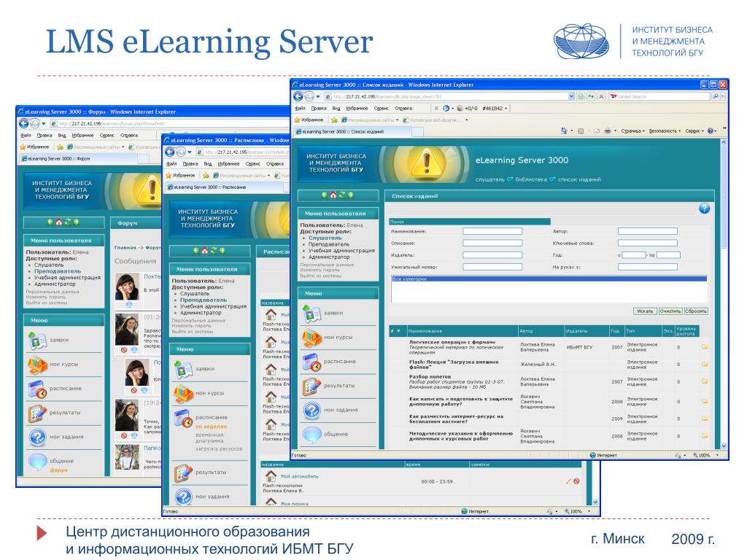
Task: Open расписание calendar icon in Список изданий window
Action: pos(312,362)
